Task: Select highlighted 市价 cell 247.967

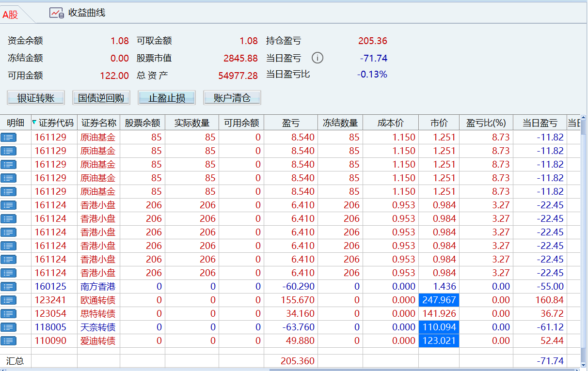Action: (439, 300)
